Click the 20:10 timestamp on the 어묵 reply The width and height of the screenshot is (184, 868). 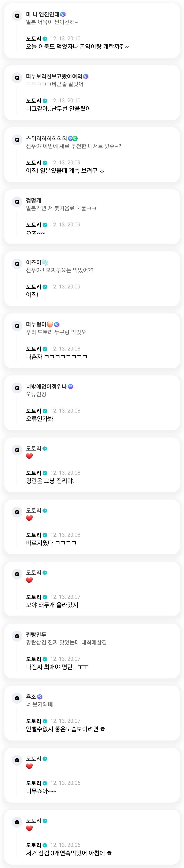pyautogui.click(x=65, y=38)
